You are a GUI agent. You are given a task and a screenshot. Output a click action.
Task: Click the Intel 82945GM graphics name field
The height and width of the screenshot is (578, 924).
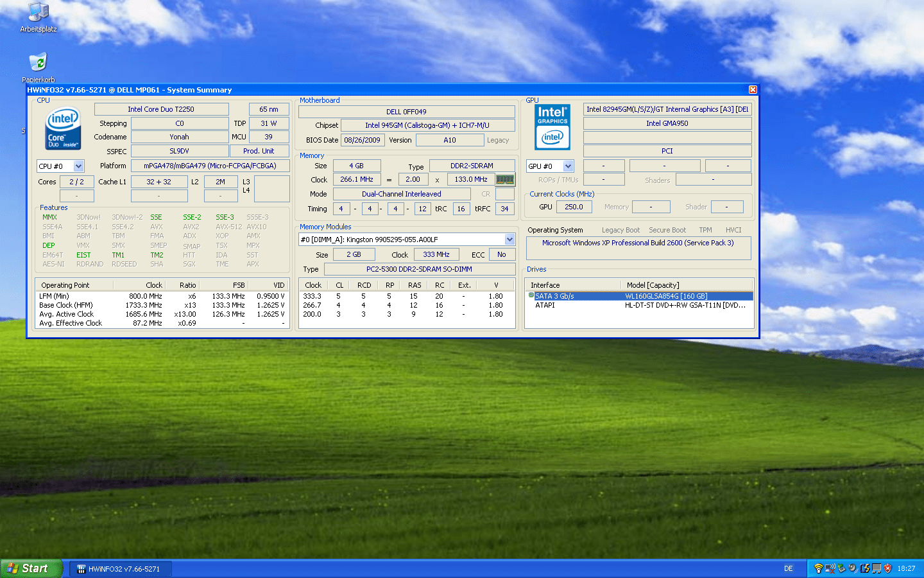point(667,109)
